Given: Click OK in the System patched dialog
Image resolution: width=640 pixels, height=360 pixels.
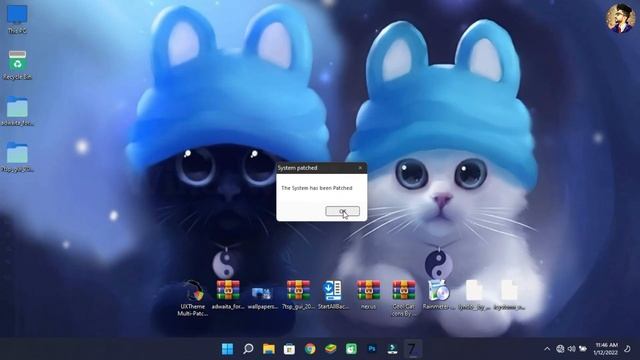Looking at the screenshot, I should coord(342,211).
